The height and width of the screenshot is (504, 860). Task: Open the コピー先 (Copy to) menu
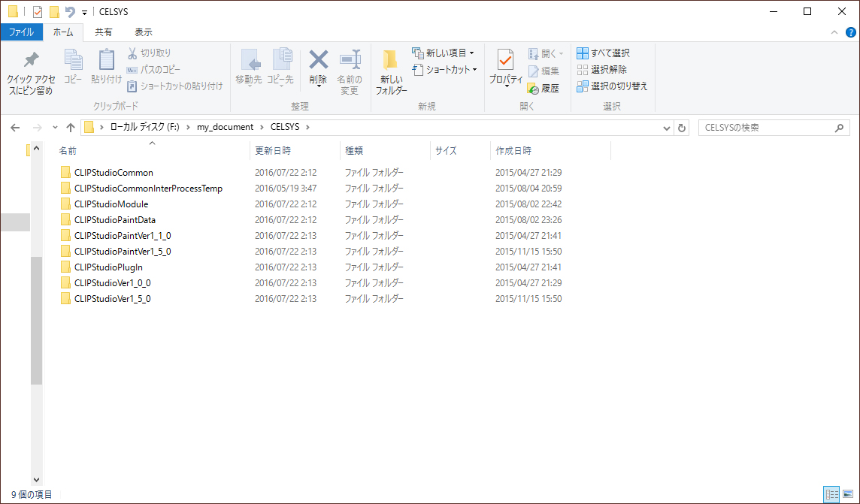280,68
